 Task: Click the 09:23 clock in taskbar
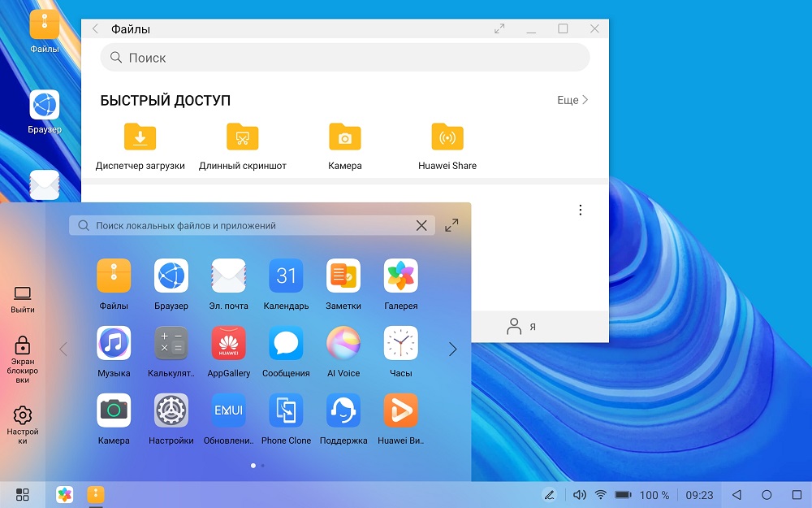pyautogui.click(x=699, y=495)
